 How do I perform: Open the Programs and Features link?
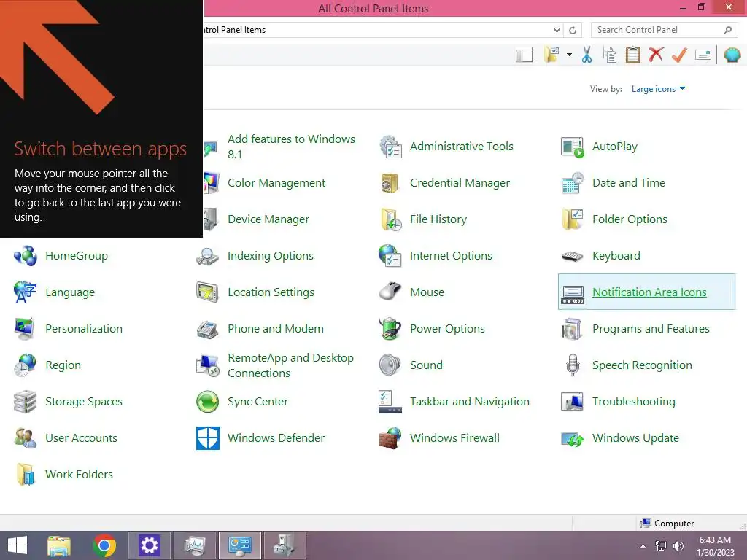(651, 329)
